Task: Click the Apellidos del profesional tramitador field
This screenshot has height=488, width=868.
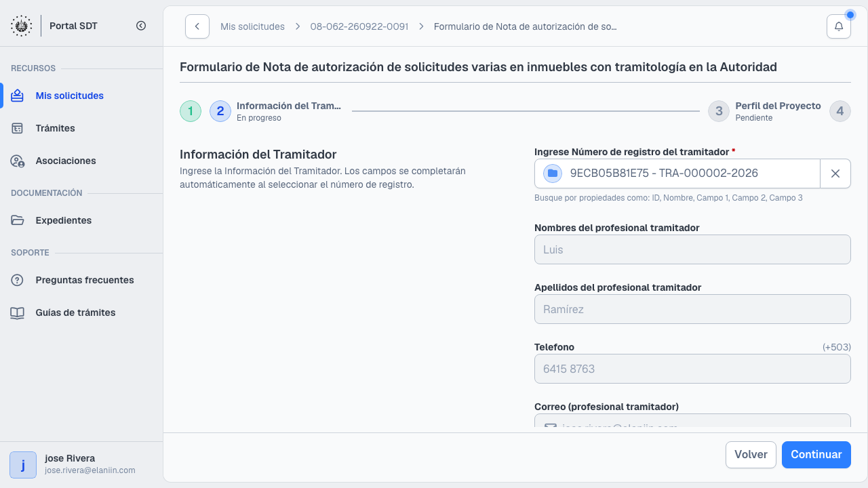Action: click(692, 309)
